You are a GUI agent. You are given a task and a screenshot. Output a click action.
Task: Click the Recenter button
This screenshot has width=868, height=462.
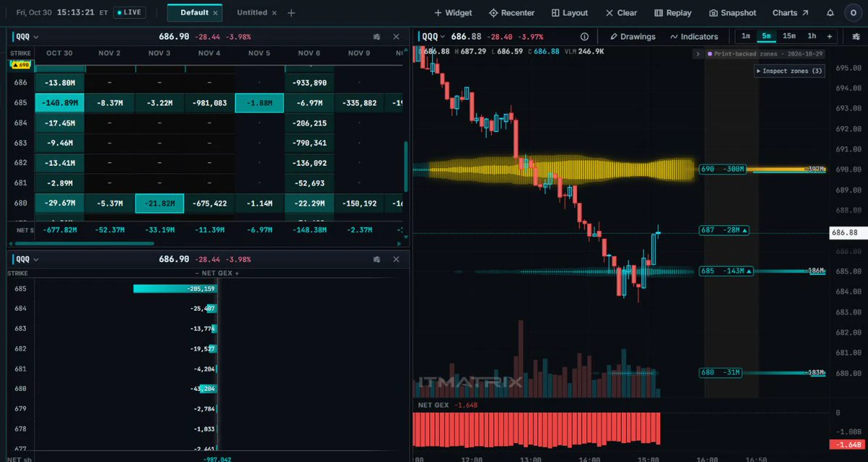(512, 13)
